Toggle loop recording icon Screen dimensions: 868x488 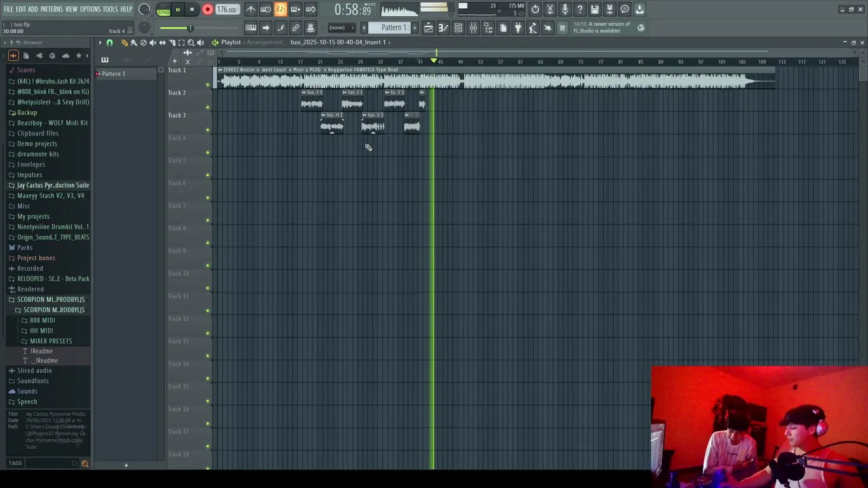(x=311, y=9)
